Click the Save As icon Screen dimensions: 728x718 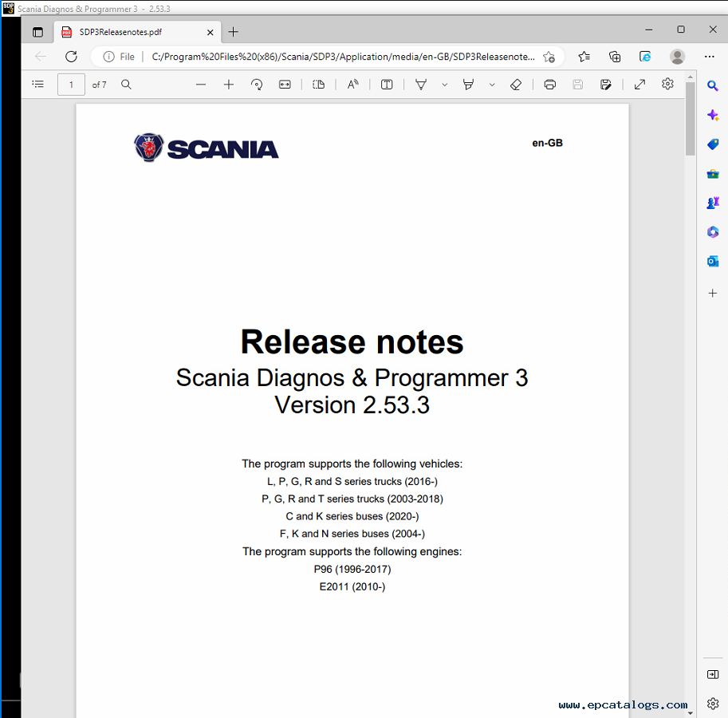point(605,85)
